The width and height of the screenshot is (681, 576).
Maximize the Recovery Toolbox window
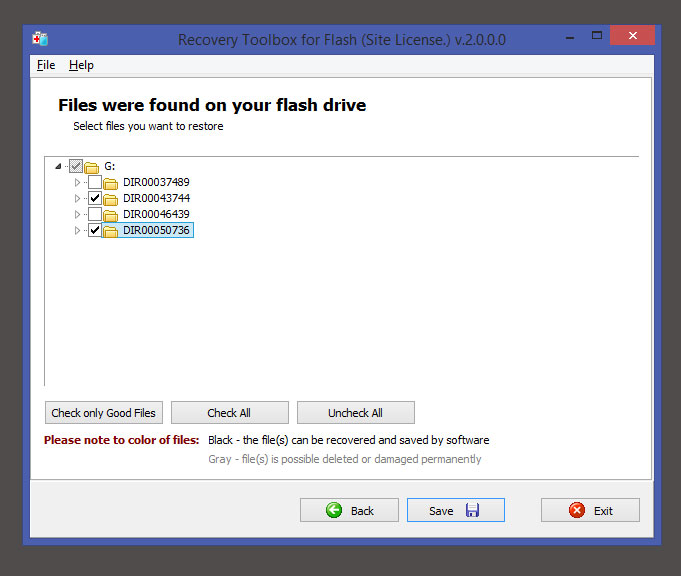click(597, 36)
